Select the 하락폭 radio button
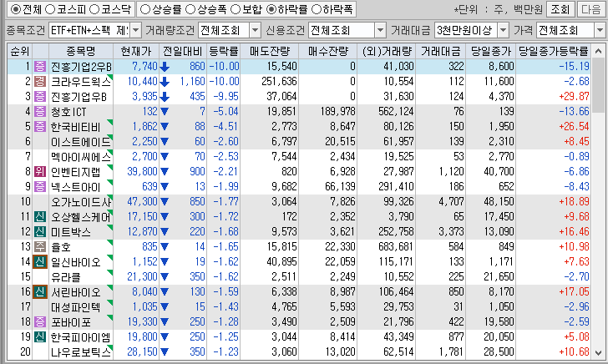 [317, 9]
